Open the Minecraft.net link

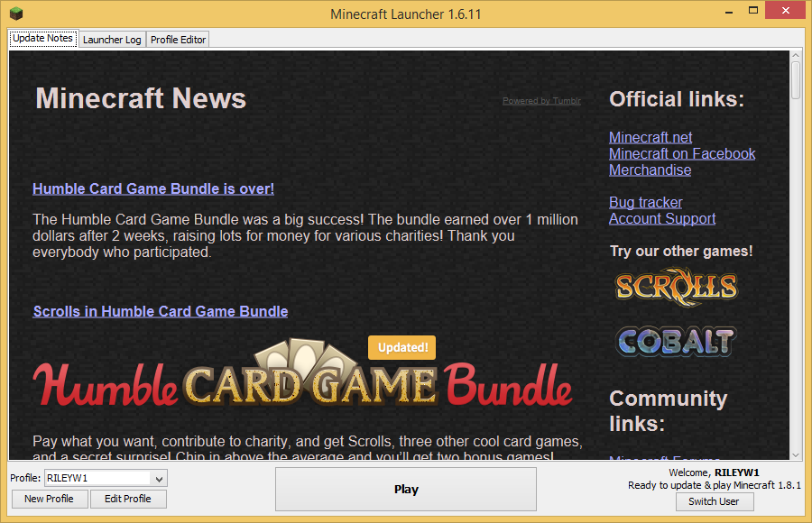(x=651, y=137)
